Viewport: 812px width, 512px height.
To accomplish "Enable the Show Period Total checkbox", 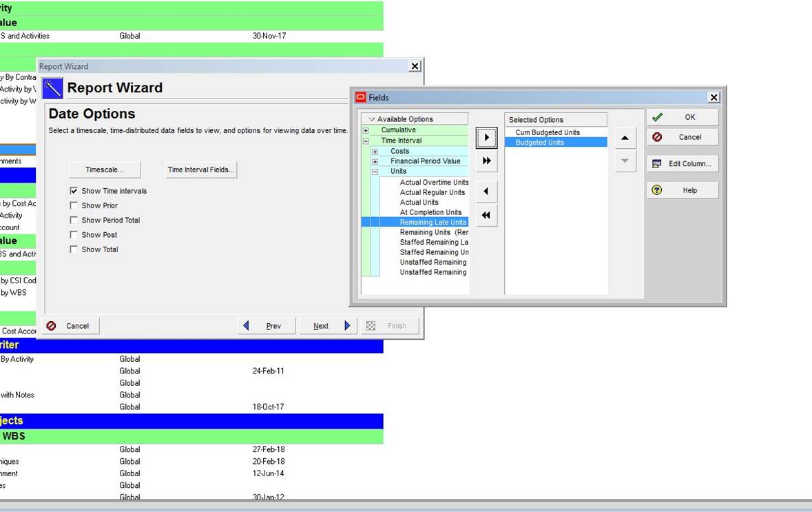I will coord(74,220).
